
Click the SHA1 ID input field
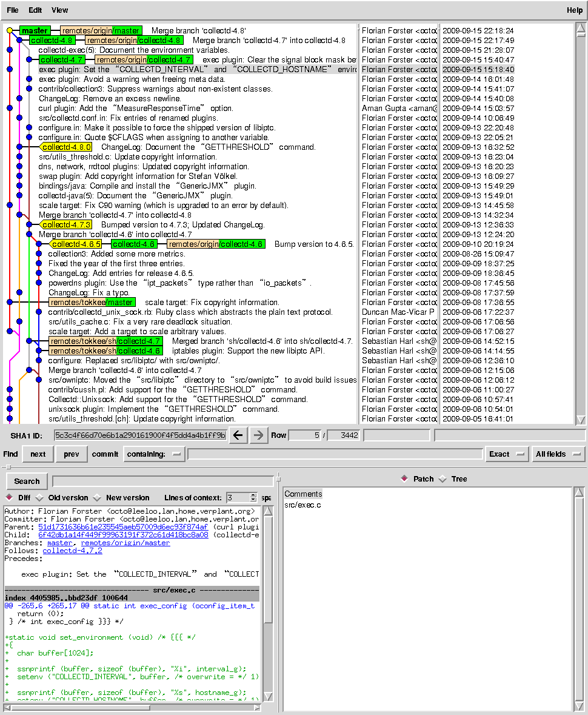[141, 435]
